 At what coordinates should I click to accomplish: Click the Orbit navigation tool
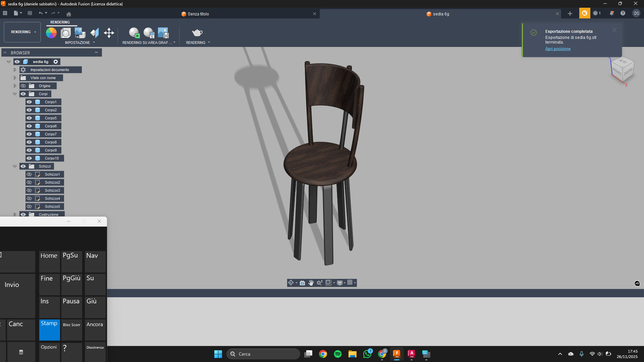click(x=291, y=283)
